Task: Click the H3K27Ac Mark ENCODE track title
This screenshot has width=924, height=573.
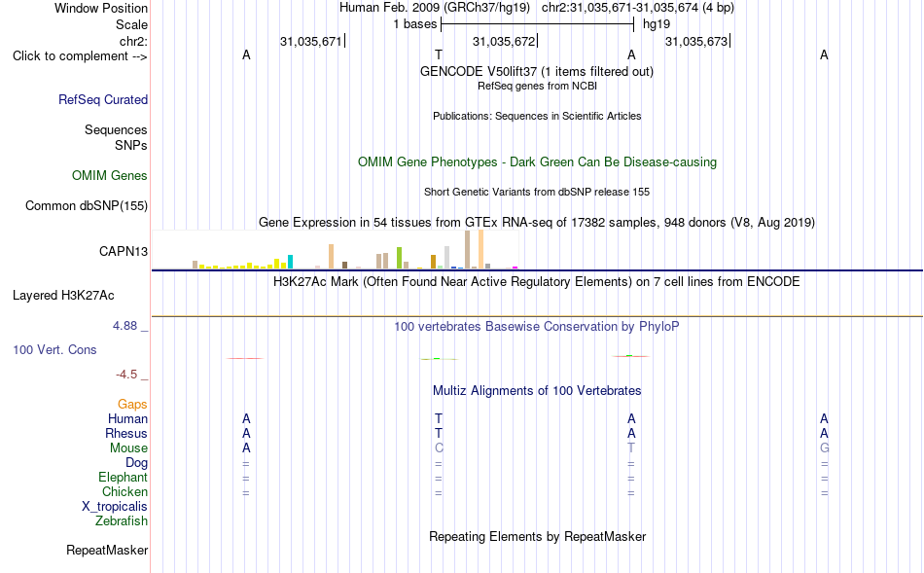Action: coord(536,282)
